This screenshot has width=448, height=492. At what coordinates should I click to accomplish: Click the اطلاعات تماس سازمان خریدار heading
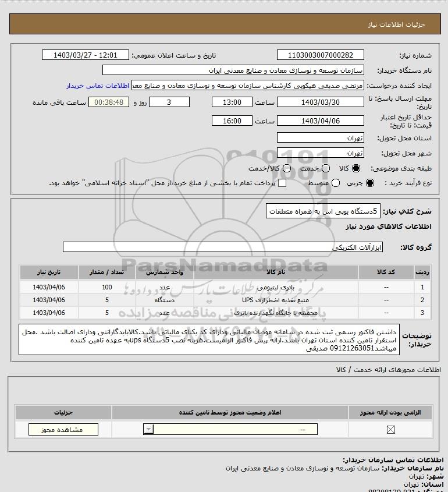393,460
